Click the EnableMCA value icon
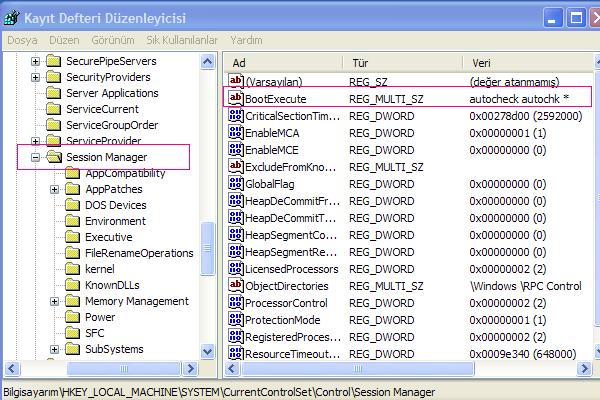600x400 pixels. [236, 133]
